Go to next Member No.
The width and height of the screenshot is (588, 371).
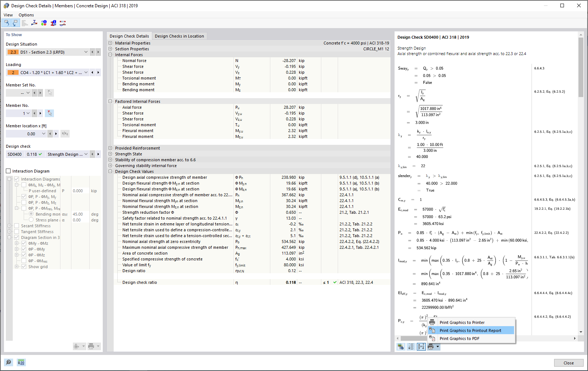pos(40,113)
